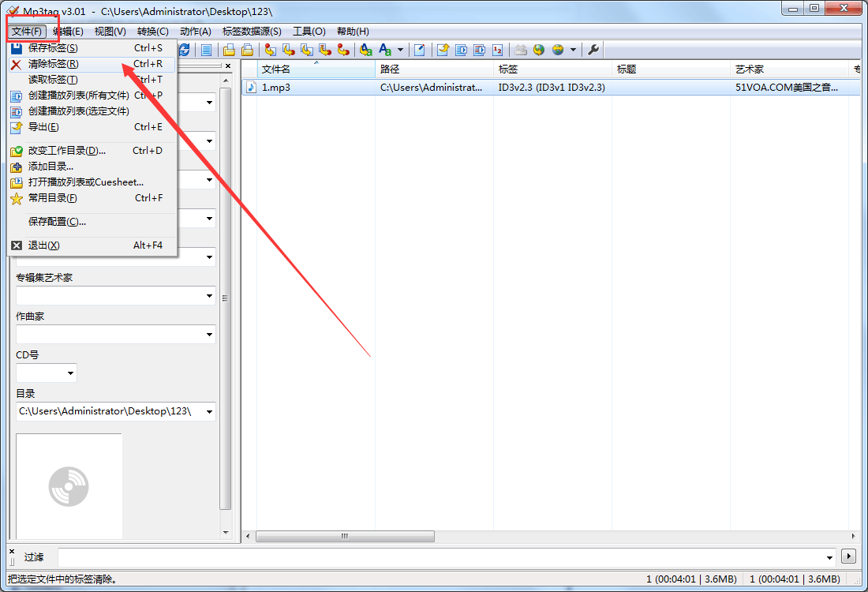The width and height of the screenshot is (868, 592).
Task: Select 改变工作目录 in the File menu
Action: [x=66, y=151]
